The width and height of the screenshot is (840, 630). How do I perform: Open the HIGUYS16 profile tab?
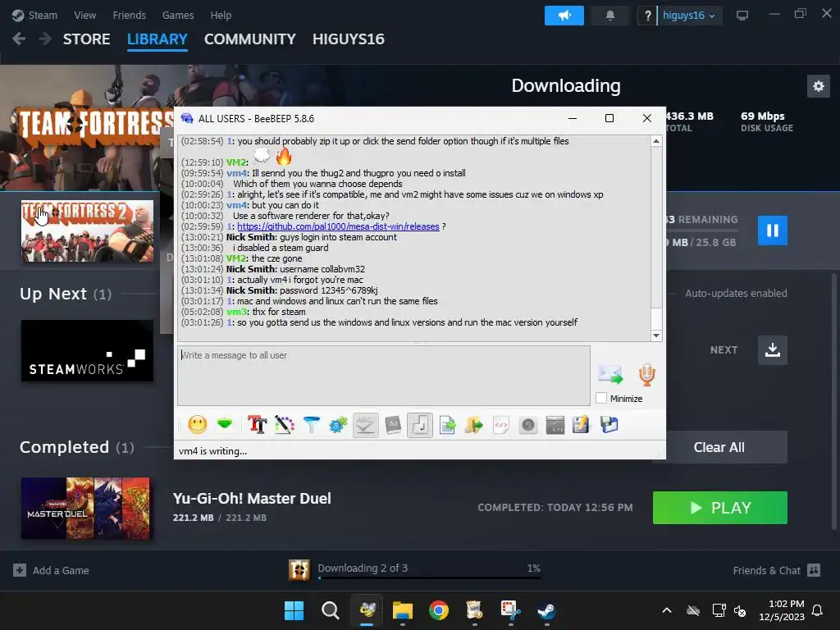click(x=348, y=39)
